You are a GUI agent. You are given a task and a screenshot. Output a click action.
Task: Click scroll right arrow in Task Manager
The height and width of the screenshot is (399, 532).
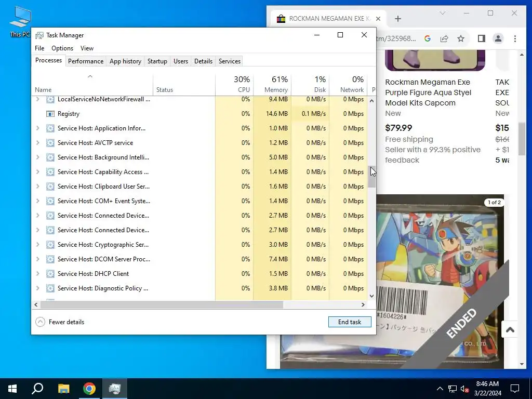click(x=363, y=304)
